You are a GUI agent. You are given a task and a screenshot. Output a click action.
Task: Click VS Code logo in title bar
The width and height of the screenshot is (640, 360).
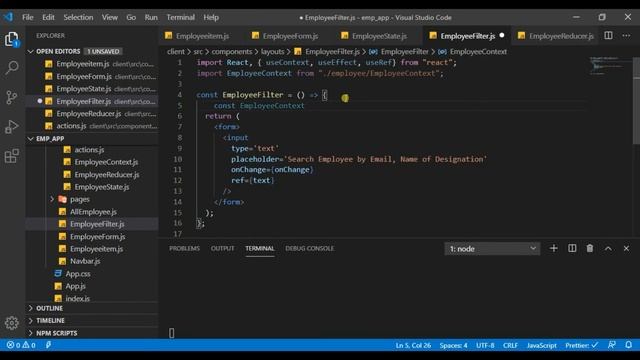click(9, 17)
